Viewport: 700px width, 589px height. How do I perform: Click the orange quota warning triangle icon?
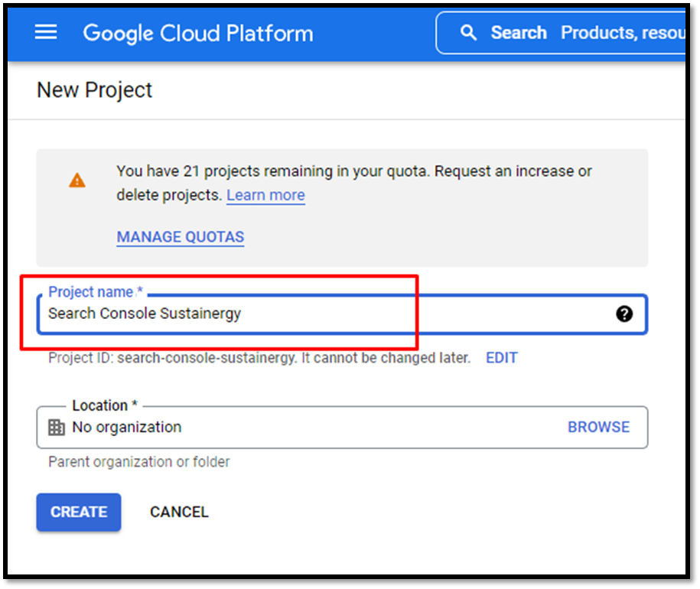pos(77,181)
